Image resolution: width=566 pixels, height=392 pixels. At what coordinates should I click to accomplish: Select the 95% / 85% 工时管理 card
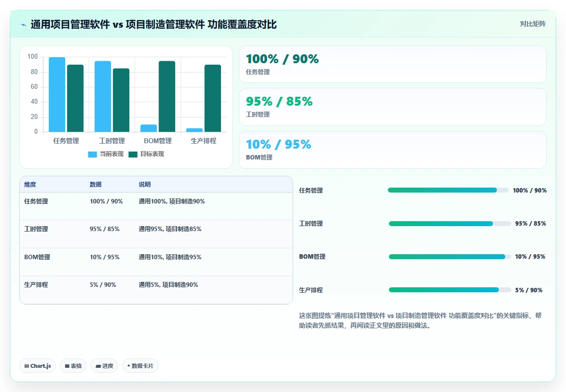coord(392,107)
